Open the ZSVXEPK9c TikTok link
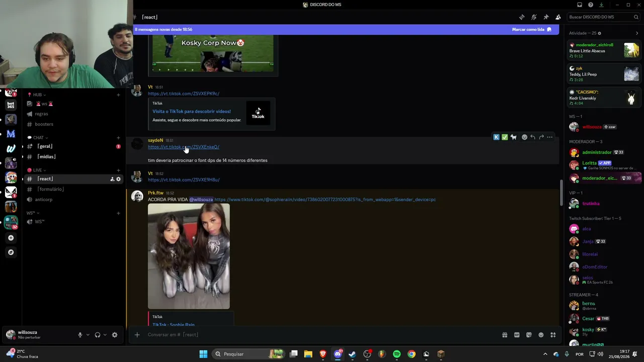This screenshot has width=644, height=362. tap(184, 94)
